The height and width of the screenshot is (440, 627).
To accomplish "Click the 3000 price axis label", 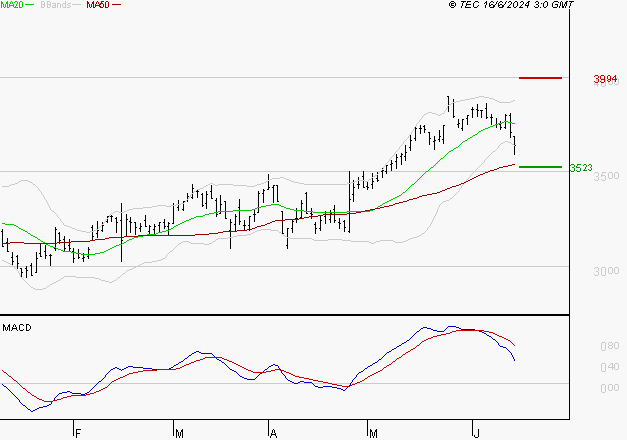I will (606, 271).
